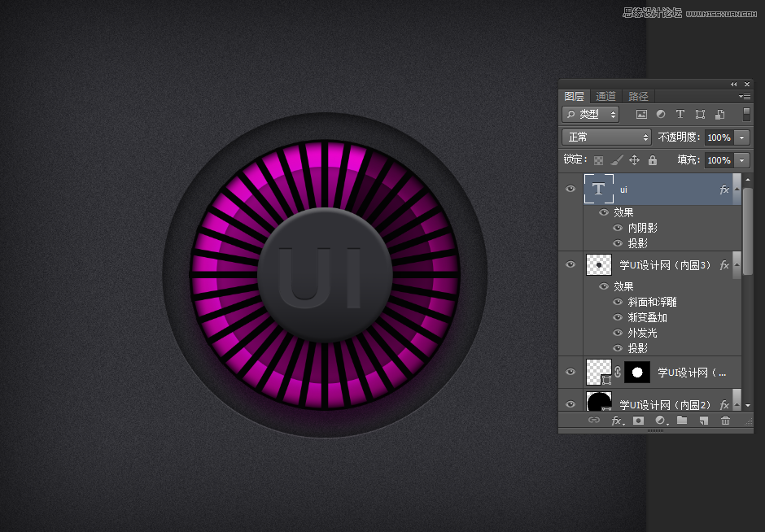The image size is (765, 532).
Task: Hide the ui text layer
Action: 570,189
